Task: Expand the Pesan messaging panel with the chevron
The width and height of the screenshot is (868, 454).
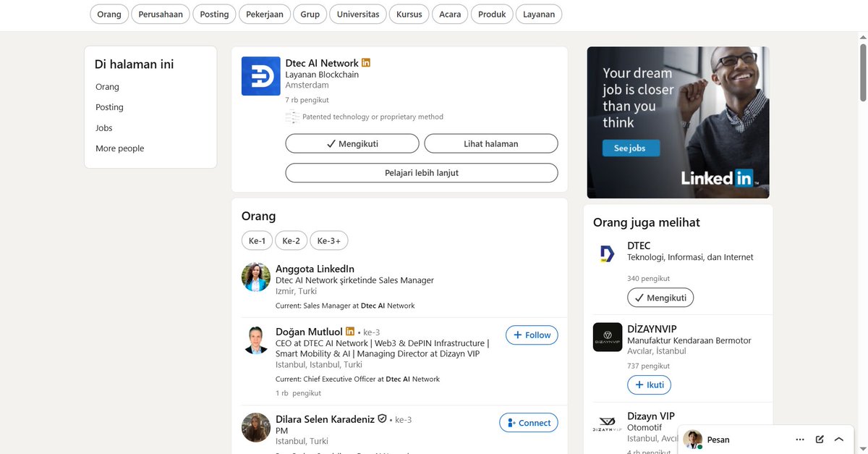Action: [x=839, y=440]
